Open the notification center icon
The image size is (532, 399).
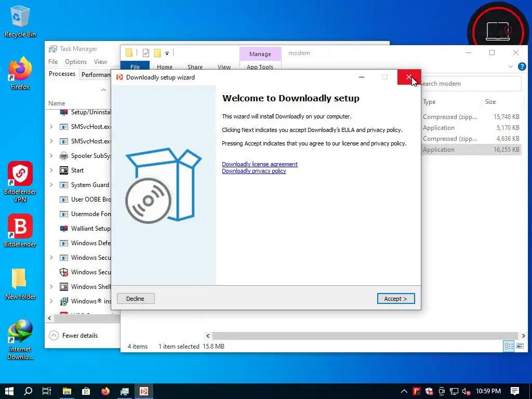click(x=515, y=391)
